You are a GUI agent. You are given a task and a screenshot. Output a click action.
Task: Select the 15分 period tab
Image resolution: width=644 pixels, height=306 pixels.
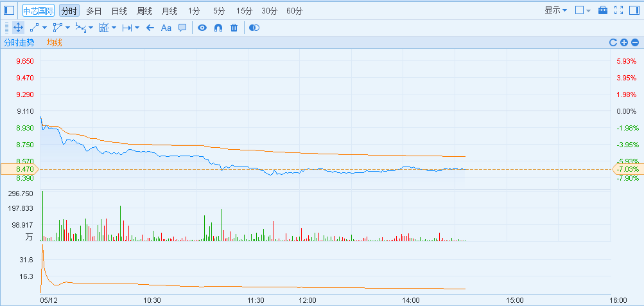point(244,11)
